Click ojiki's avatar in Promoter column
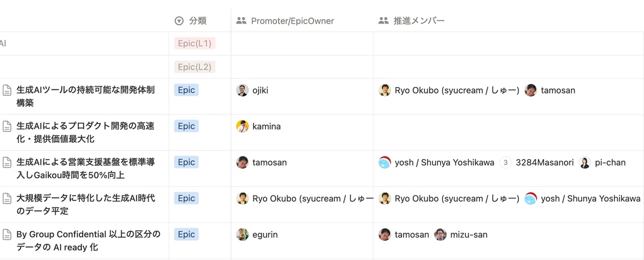This screenshot has width=644, height=260. tap(243, 90)
